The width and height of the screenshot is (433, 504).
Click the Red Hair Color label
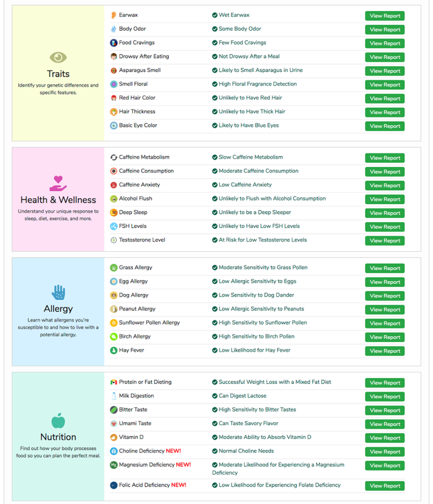click(138, 98)
